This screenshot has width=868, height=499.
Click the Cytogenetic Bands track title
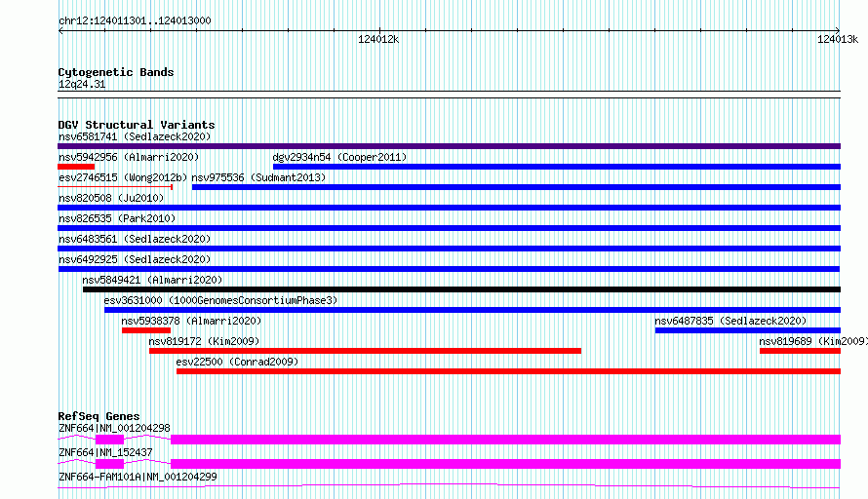coord(116,72)
